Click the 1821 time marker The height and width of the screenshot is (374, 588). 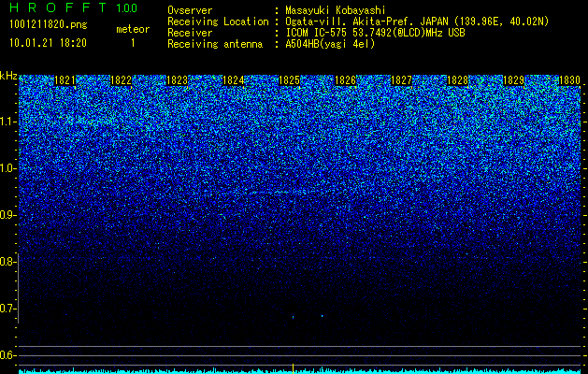pyautogui.click(x=65, y=80)
